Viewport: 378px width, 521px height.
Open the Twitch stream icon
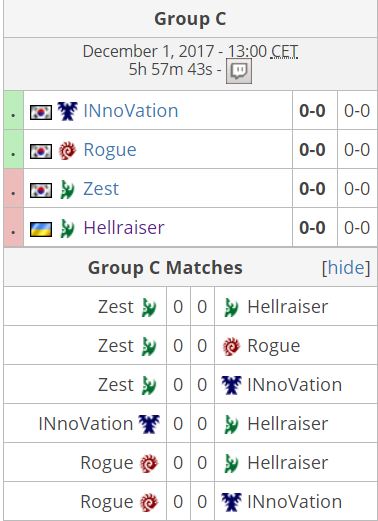(x=239, y=71)
